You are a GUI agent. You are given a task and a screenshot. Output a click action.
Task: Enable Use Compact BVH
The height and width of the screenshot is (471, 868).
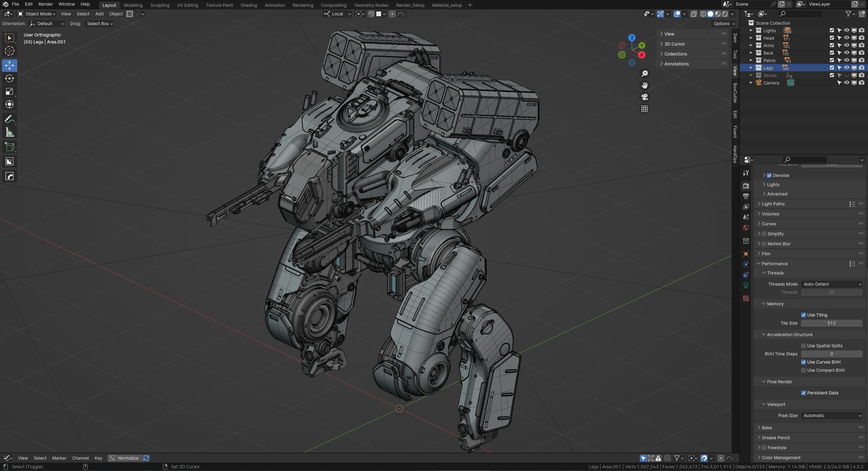[x=804, y=370]
